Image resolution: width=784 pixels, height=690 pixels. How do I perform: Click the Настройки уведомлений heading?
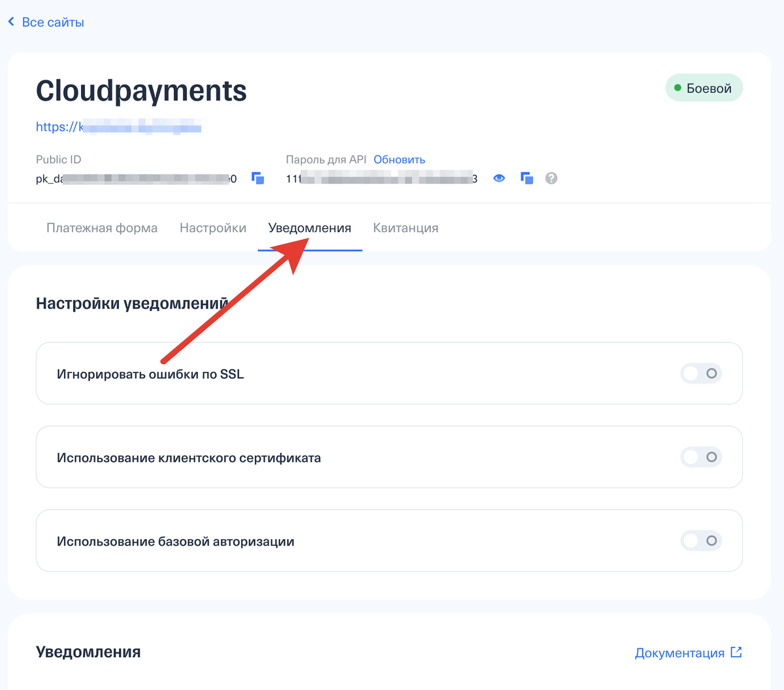132,303
